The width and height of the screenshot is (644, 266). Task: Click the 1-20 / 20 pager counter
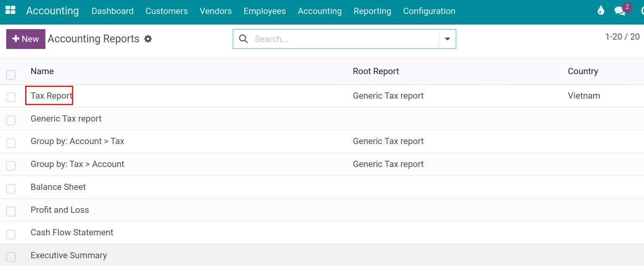(622, 37)
